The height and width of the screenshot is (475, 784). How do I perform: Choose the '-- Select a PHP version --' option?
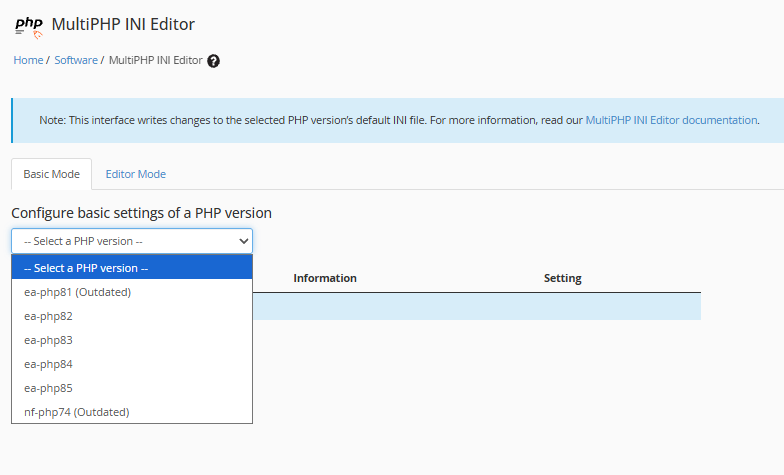point(132,268)
